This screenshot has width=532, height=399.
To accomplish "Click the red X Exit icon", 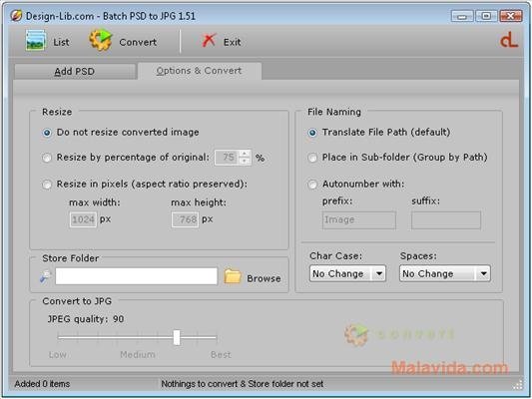I will [209, 40].
